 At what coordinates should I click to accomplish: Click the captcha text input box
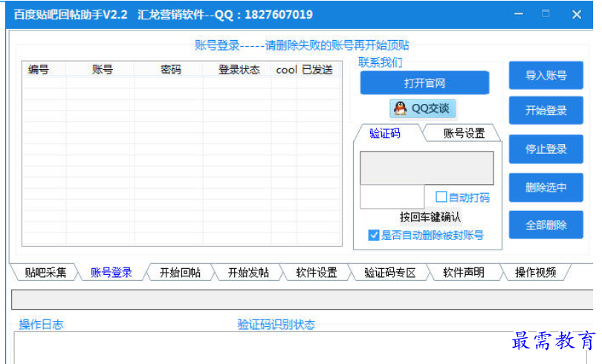pyautogui.click(x=392, y=197)
